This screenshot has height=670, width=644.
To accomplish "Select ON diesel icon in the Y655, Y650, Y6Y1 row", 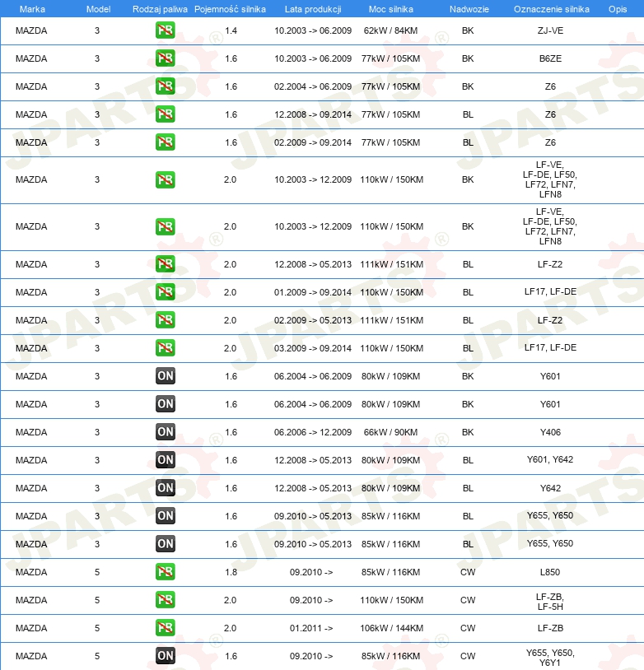I will 165,656.
